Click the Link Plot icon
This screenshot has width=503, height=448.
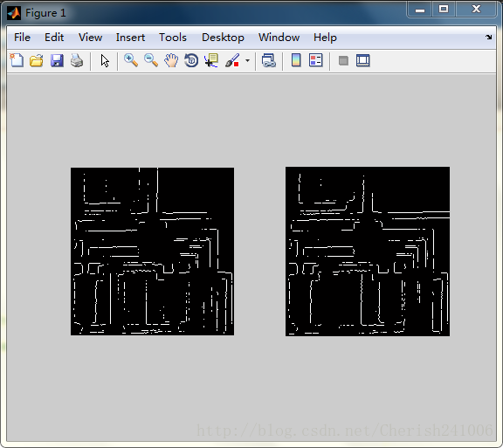click(x=269, y=60)
